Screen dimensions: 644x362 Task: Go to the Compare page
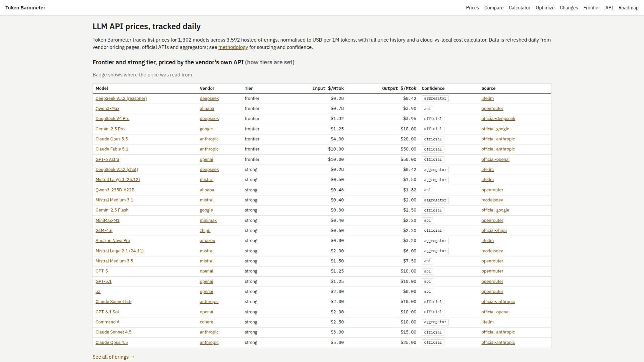(494, 8)
